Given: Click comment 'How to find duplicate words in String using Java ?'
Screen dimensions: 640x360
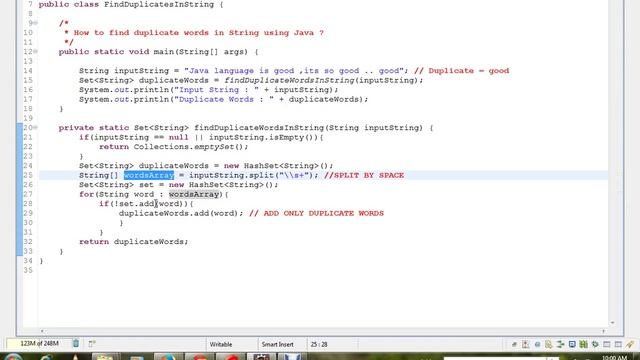Looking at the screenshot, I should [199, 33].
